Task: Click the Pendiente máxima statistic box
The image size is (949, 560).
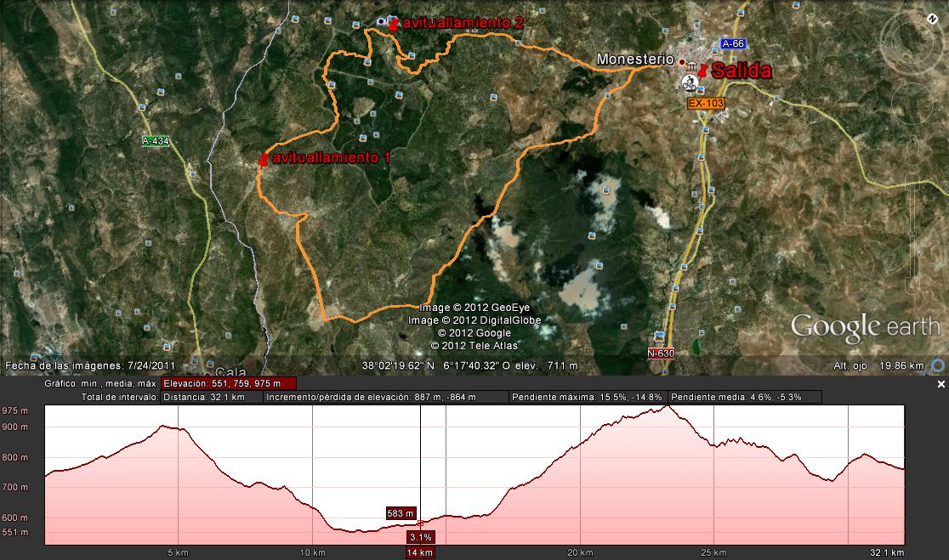Action: coord(588,397)
